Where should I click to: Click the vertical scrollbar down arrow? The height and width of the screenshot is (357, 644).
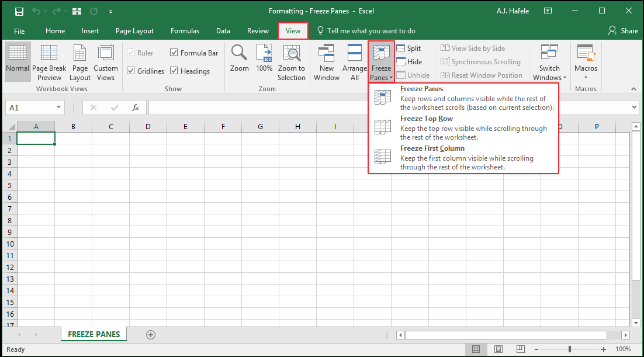click(x=636, y=323)
